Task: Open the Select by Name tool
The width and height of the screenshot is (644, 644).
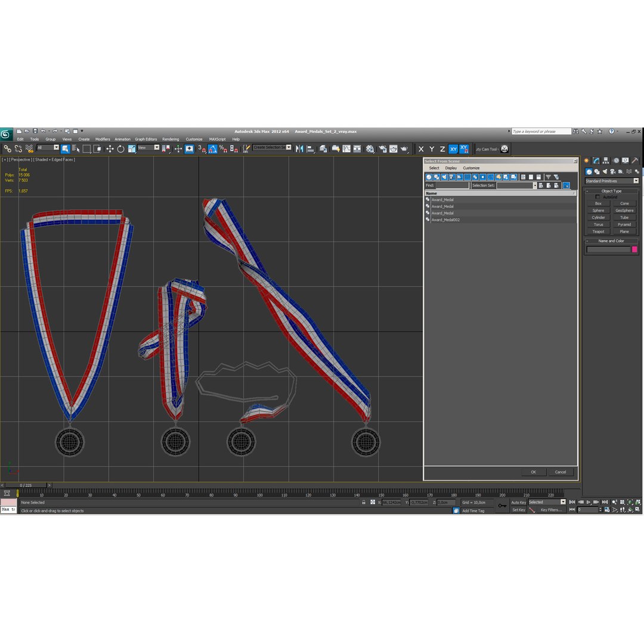Action: coord(76,149)
